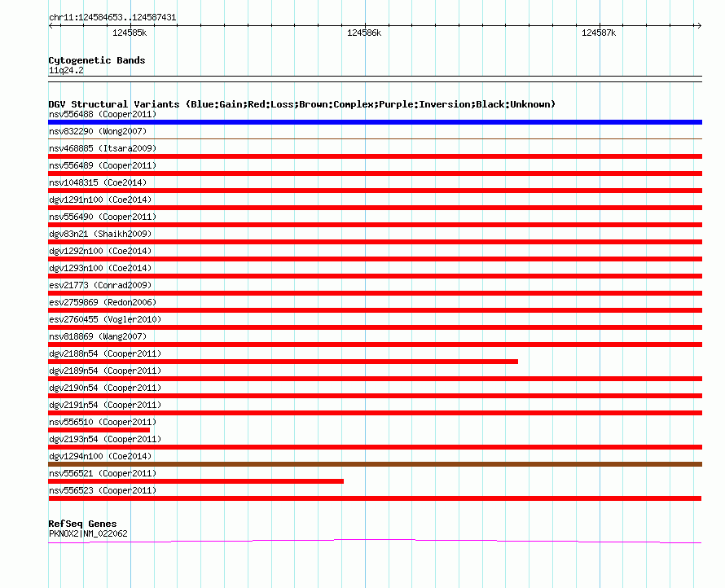Click the dgv1294n100 (Coe2014) label

pos(100,456)
